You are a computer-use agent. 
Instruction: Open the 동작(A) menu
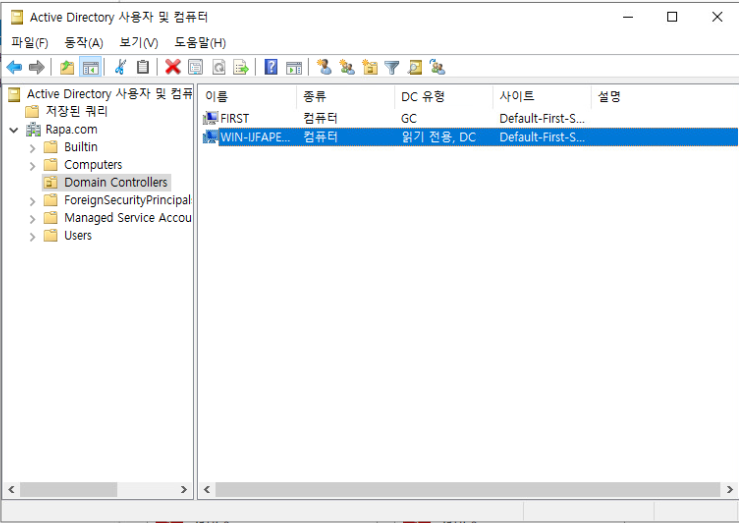pos(84,42)
